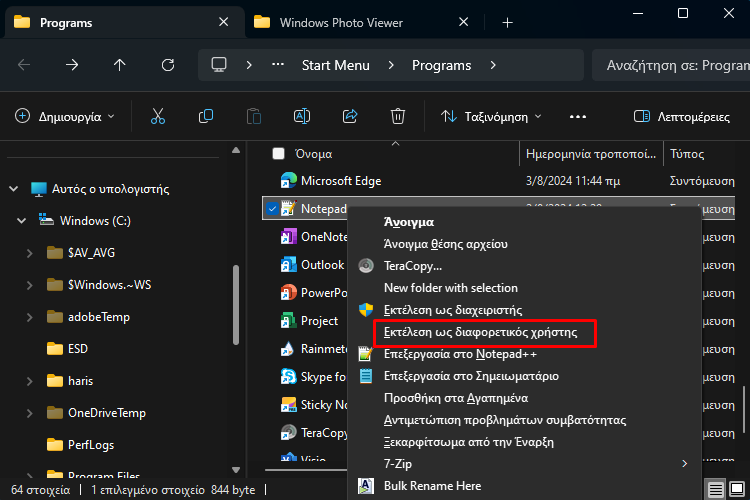This screenshot has width=750, height=500.
Task: Go forward with the right arrow
Action: click(x=72, y=65)
